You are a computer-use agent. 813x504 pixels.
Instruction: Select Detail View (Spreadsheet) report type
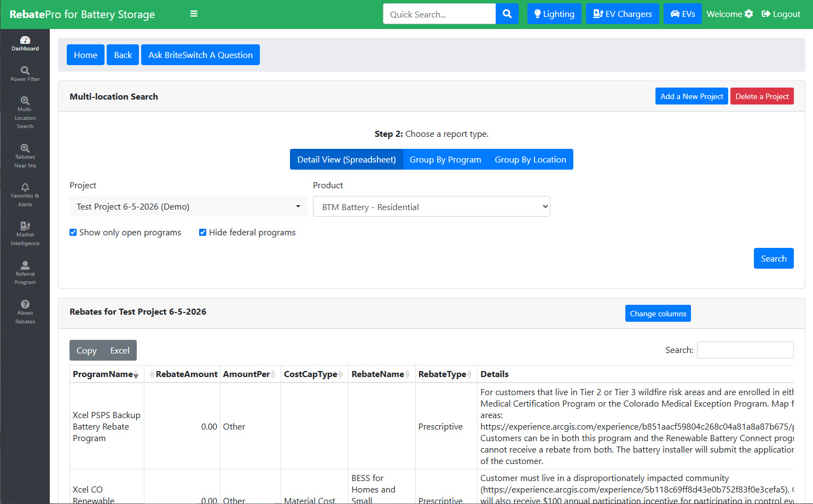346,160
